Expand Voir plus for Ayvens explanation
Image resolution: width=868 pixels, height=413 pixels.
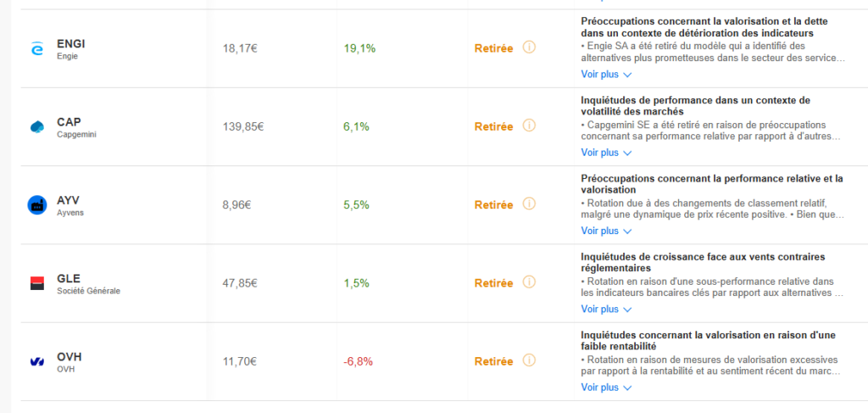click(x=606, y=231)
